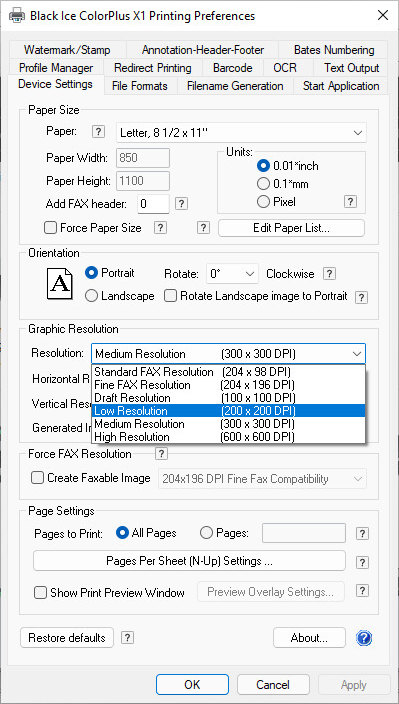Open the Watermark/Stamp tab
Image resolution: width=399 pixels, height=704 pixels.
67,50
